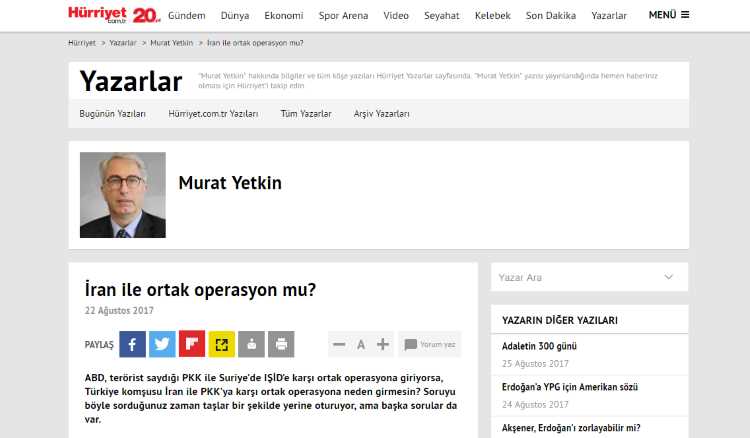750x438 pixels.
Task: Decrease article font size with minus
Action: (x=339, y=344)
